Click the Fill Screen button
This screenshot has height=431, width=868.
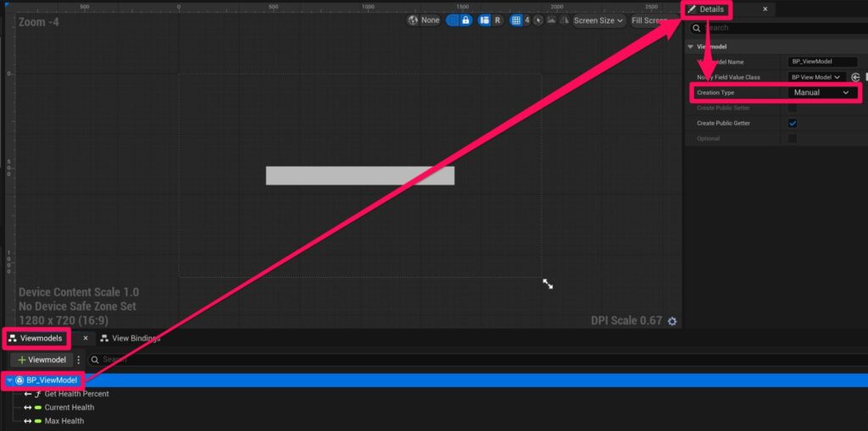point(649,20)
